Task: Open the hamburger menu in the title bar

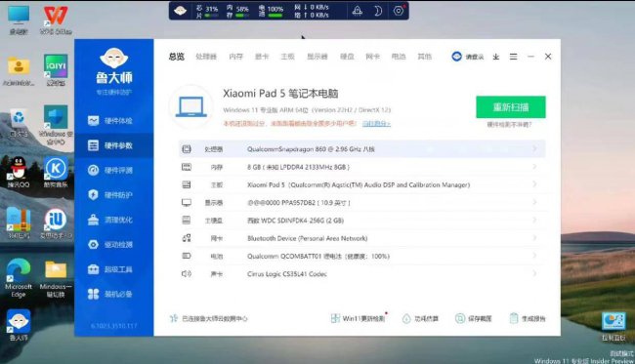Action: (x=513, y=57)
